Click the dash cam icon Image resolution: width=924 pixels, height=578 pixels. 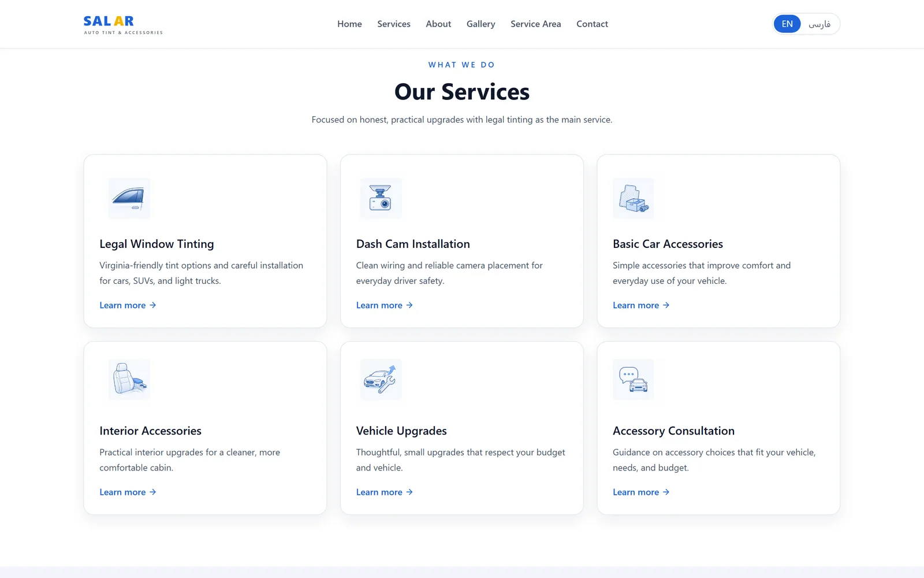coord(381,198)
